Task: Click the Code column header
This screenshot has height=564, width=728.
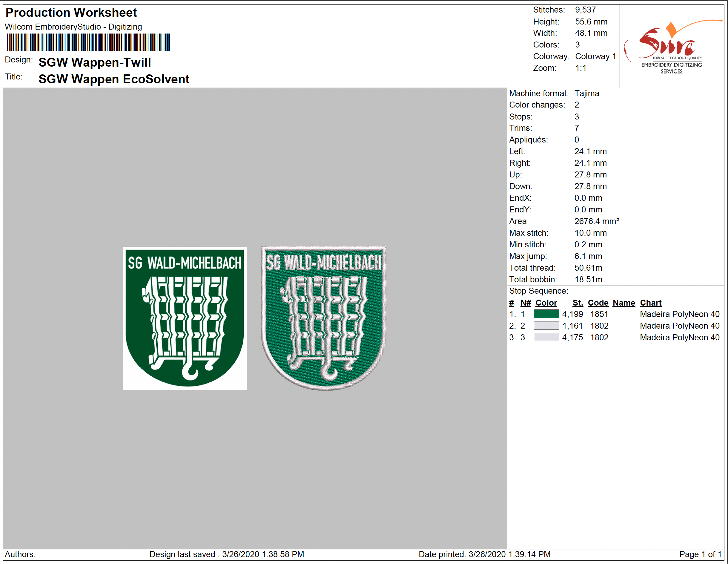Action: click(x=598, y=303)
